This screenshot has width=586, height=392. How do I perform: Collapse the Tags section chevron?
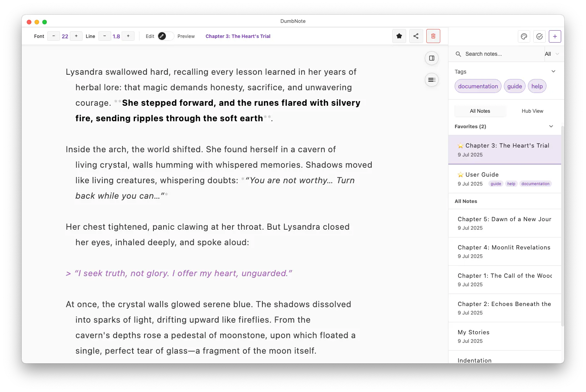tap(553, 71)
